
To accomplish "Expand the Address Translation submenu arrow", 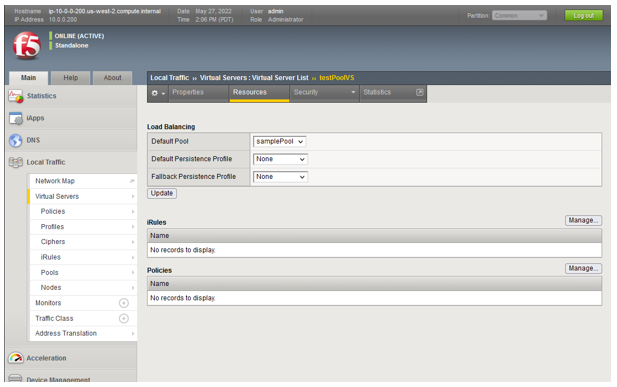I will pyautogui.click(x=133, y=333).
